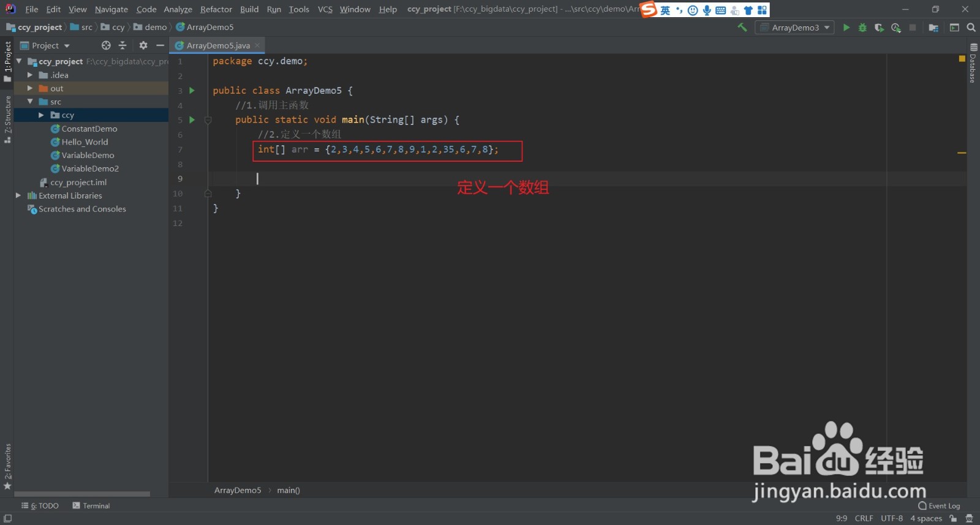The height and width of the screenshot is (525, 980).
Task: Start debugging with the green bug icon
Action: (862, 28)
